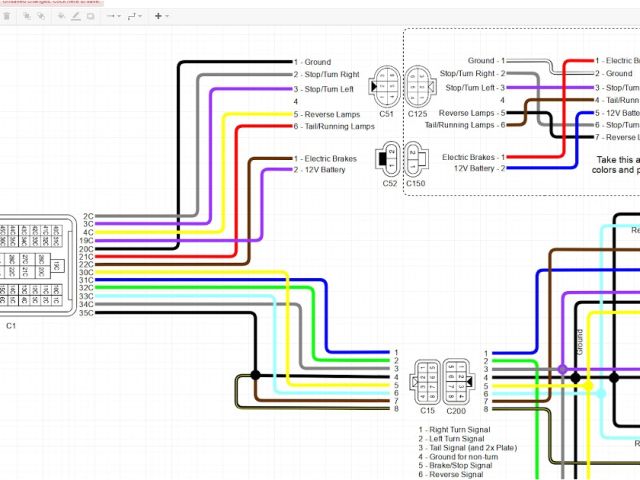The height and width of the screenshot is (480, 640).
Task: Select the C51 connector symbol
Action: 386,86
